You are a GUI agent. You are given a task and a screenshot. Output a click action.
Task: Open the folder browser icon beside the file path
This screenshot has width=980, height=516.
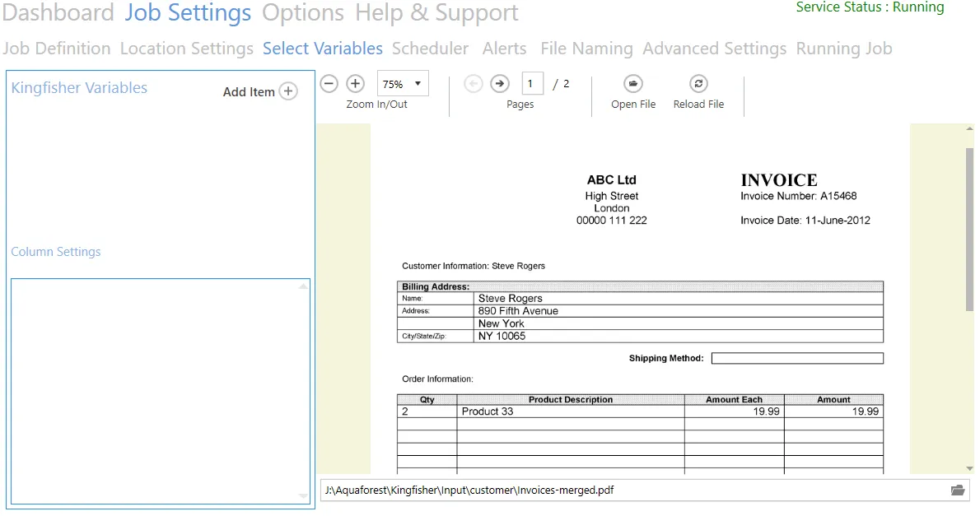(958, 490)
